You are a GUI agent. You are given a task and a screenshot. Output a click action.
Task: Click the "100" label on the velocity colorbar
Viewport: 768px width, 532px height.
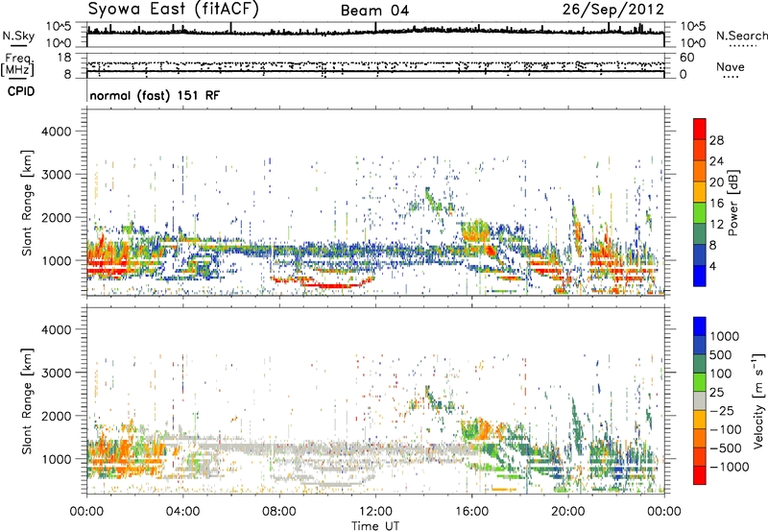[721, 374]
